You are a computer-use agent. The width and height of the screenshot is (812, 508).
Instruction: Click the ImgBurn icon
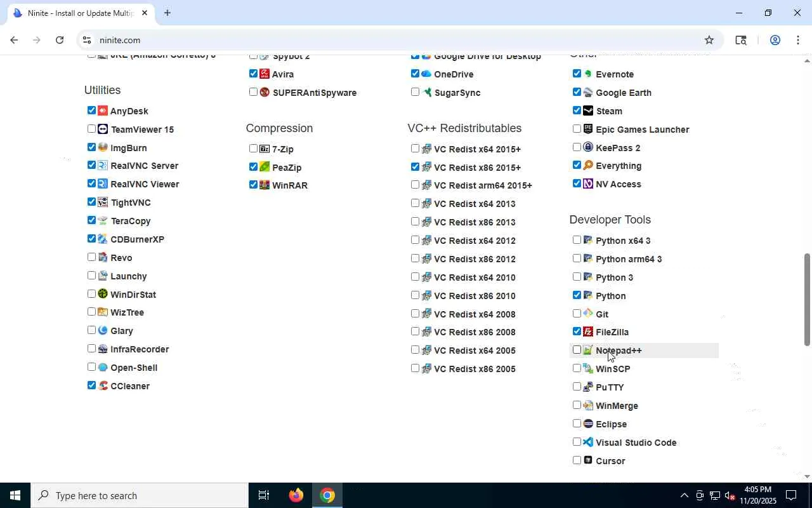(x=103, y=147)
